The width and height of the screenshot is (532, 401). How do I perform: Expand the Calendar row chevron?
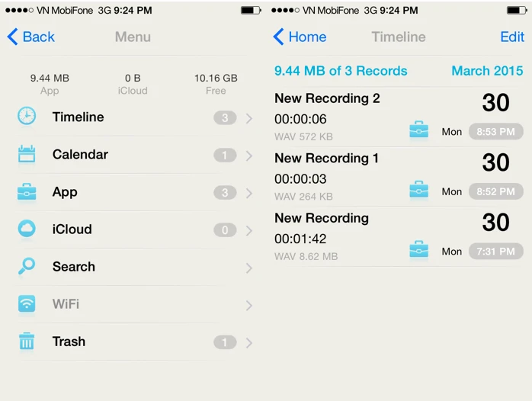coord(248,156)
